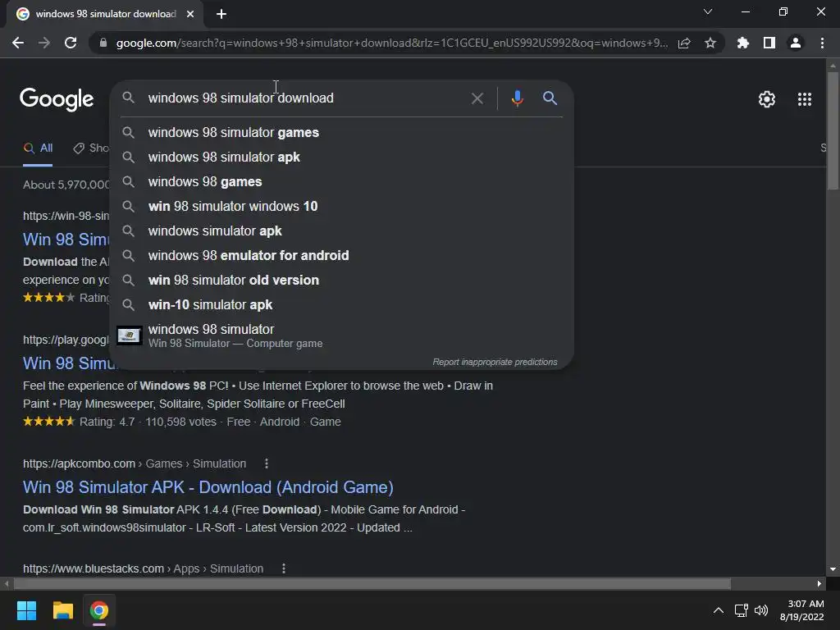Viewport: 840px width, 630px height.
Task: Open File Explorer from taskbar
Action: pyautogui.click(x=62, y=610)
